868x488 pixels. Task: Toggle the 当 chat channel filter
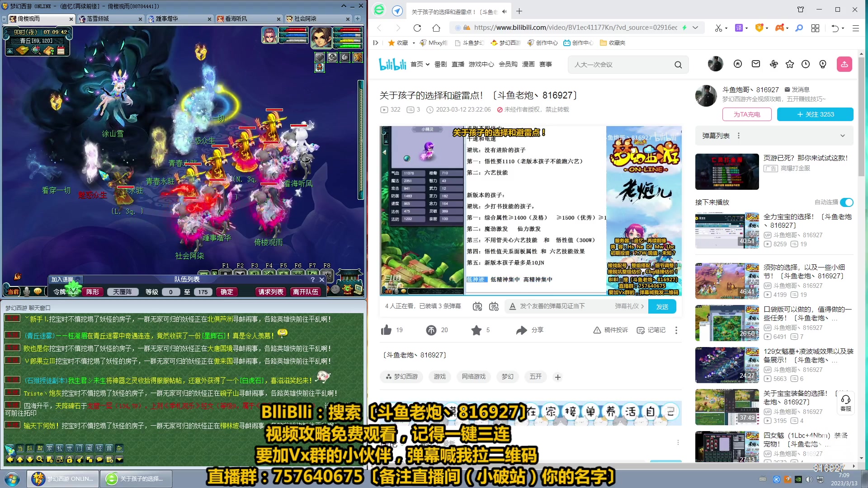point(20,448)
